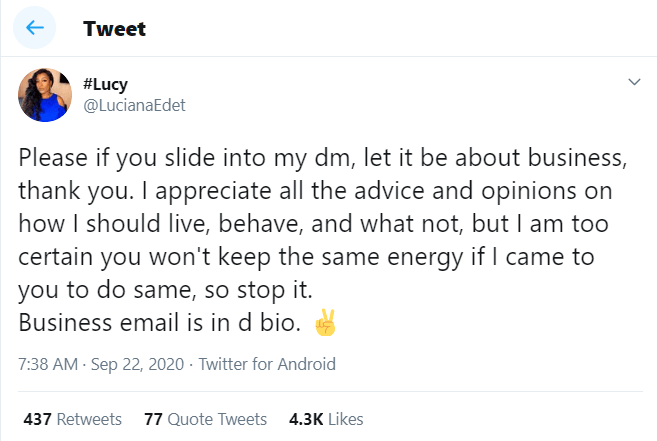Viewport: 657px width, 441px height.
Task: View the 437 Retweets list
Action: coord(72,418)
